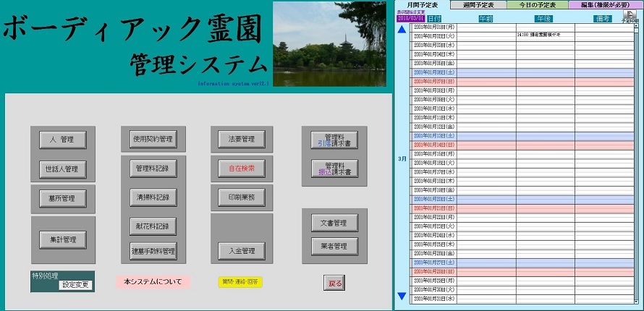Click the 01月20日(土) remarks cell
Image resolution: width=644 pixels, height=311 pixels.
[604, 199]
